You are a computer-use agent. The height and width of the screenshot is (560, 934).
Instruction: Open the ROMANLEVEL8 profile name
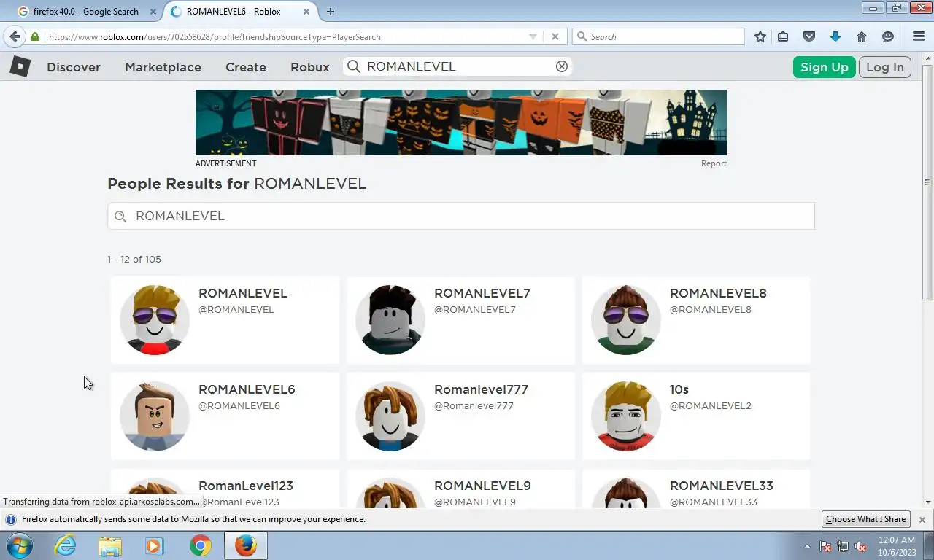pos(718,293)
